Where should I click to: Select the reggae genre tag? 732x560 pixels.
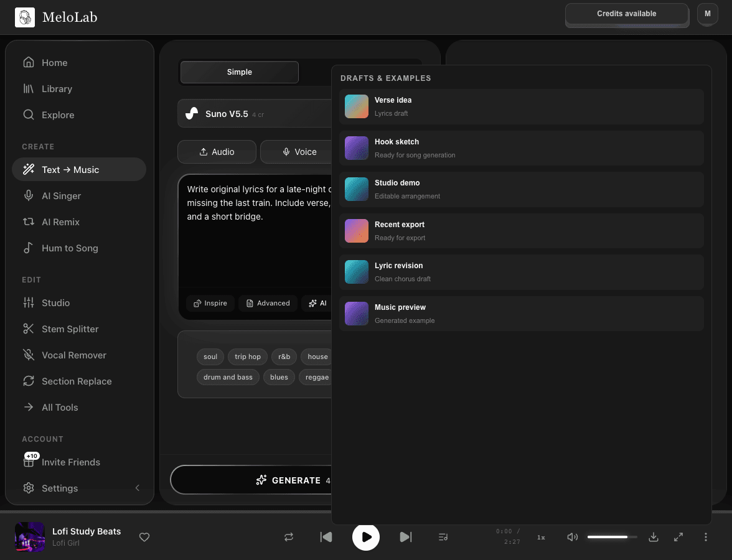click(316, 377)
